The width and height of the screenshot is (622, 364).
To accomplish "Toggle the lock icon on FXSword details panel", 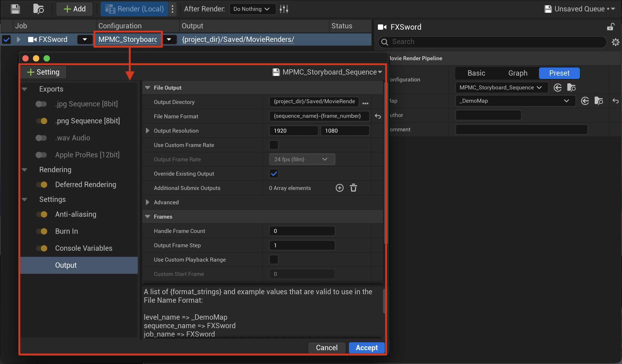I will coord(611,27).
